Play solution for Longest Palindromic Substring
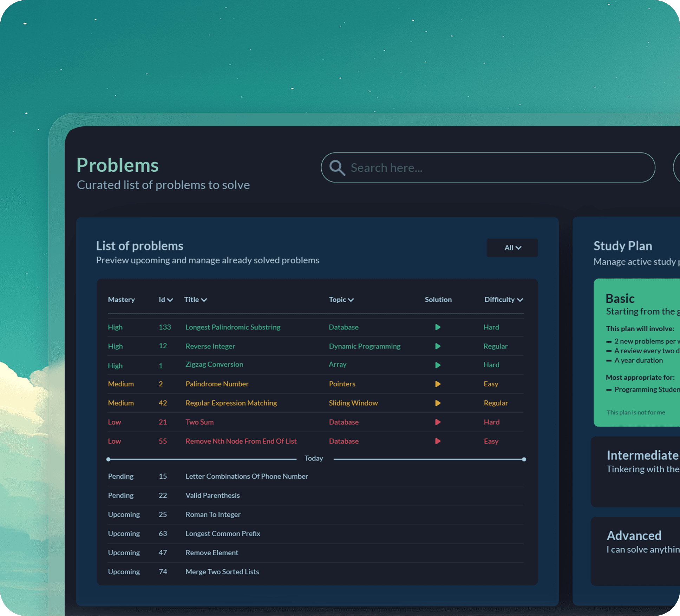 pos(438,327)
